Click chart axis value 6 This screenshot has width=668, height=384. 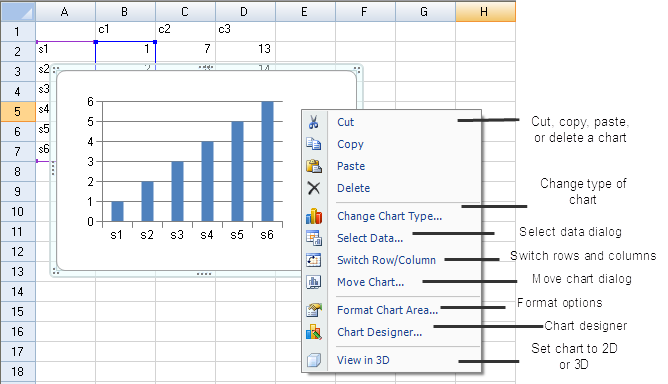point(90,101)
